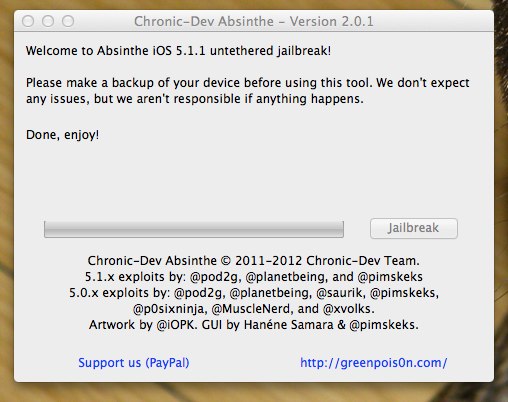Screen dimensions: 508x402
Task: Click the completed jailbreak progress bar
Action: click(194, 229)
